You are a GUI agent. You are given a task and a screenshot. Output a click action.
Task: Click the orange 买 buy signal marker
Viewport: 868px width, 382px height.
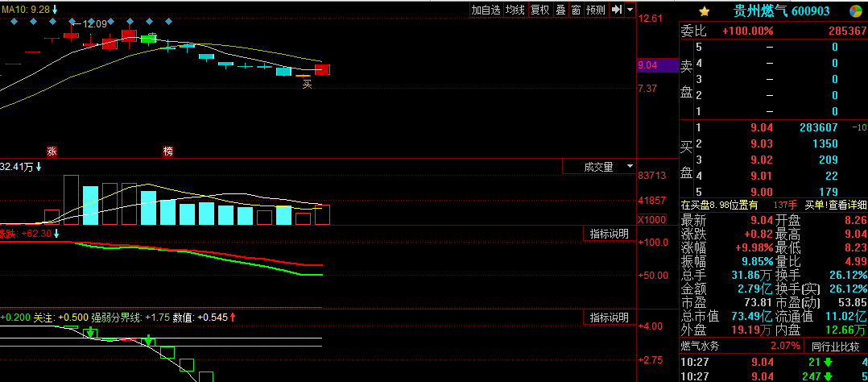pos(307,85)
